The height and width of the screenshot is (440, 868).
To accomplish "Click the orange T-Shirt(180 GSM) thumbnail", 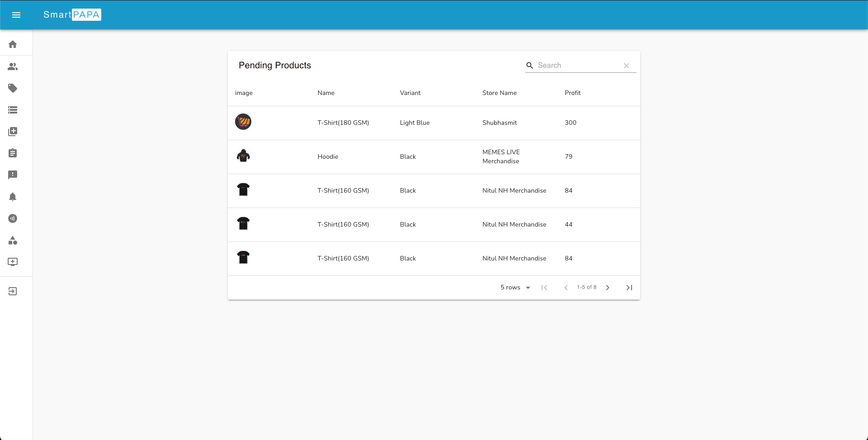I will pyautogui.click(x=243, y=122).
